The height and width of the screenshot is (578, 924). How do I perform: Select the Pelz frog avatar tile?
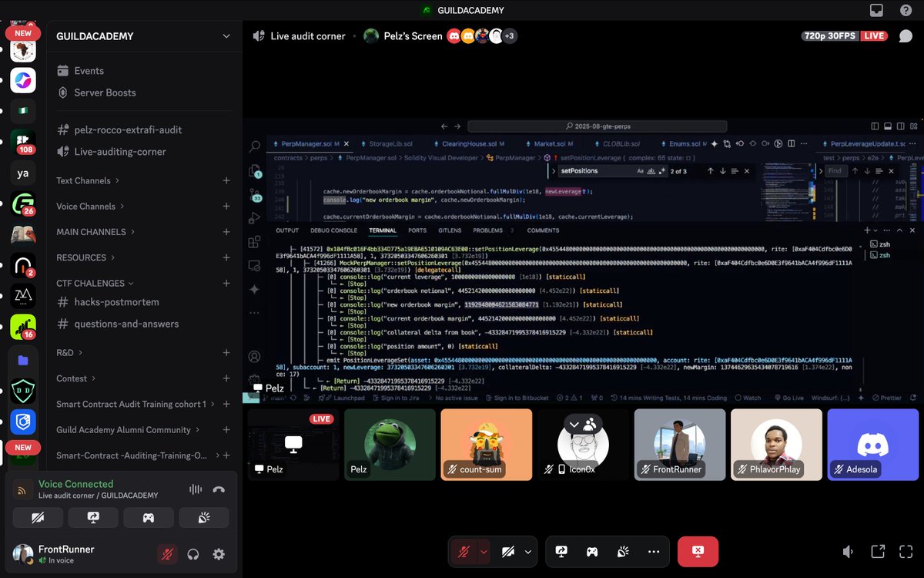click(390, 445)
